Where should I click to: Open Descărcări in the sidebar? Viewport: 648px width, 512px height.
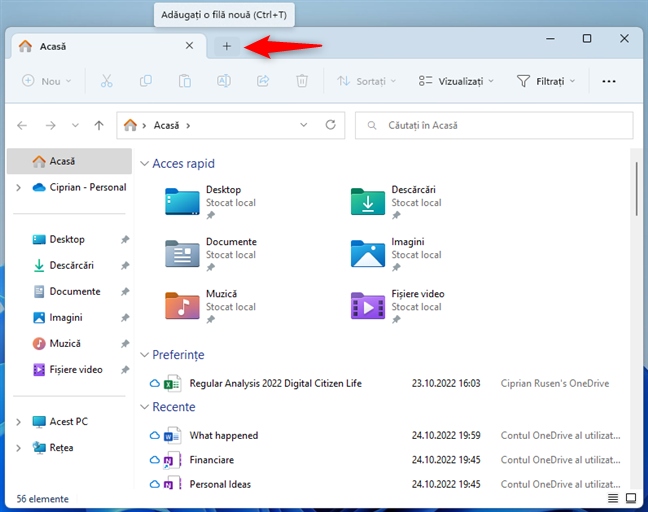pyautogui.click(x=63, y=265)
